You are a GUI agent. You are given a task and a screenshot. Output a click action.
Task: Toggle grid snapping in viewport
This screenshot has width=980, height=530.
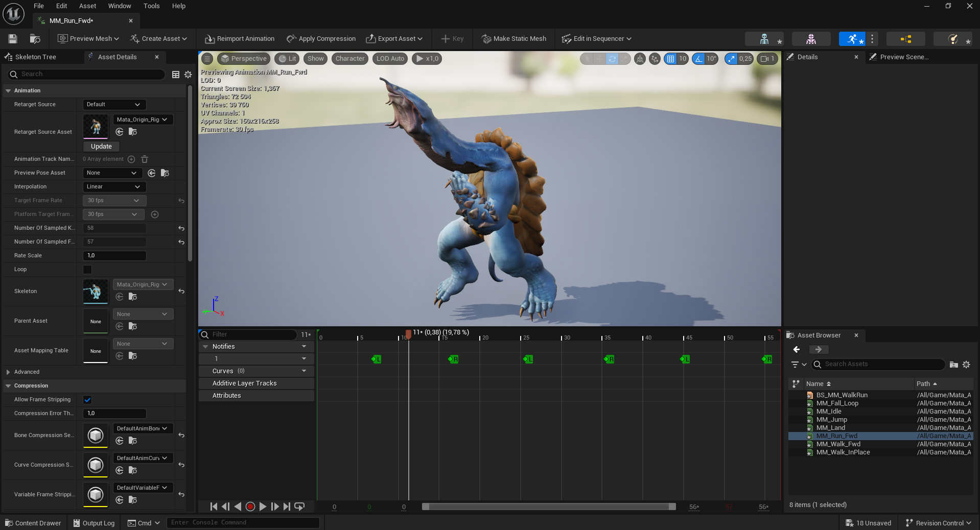670,59
